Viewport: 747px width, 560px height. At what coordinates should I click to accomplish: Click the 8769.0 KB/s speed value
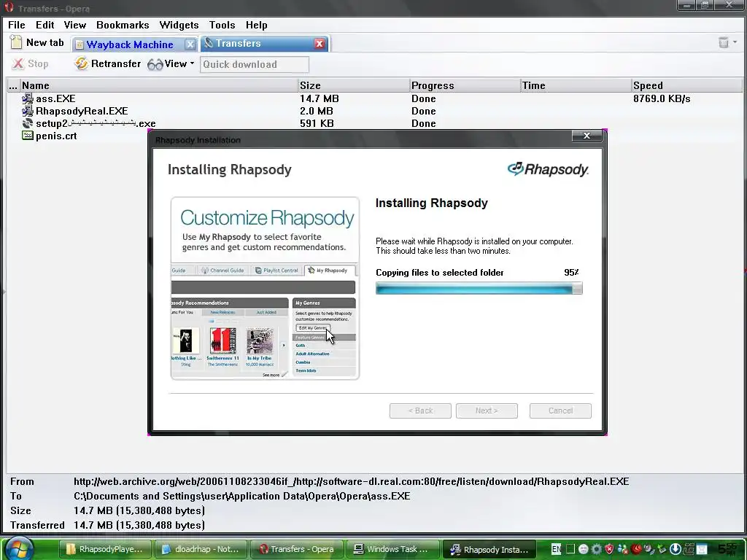pyautogui.click(x=661, y=98)
